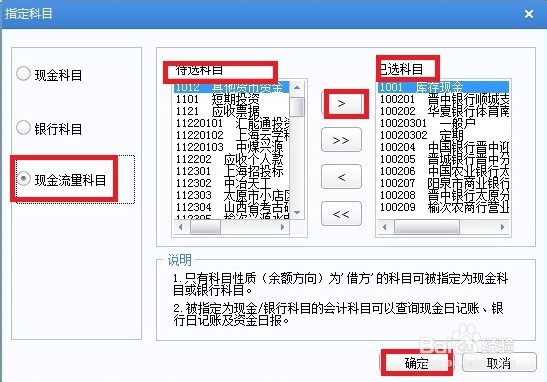This screenshot has height=382, width=547.
Task: Select row 112304 in 待选科目 list
Action: pyautogui.click(x=231, y=207)
